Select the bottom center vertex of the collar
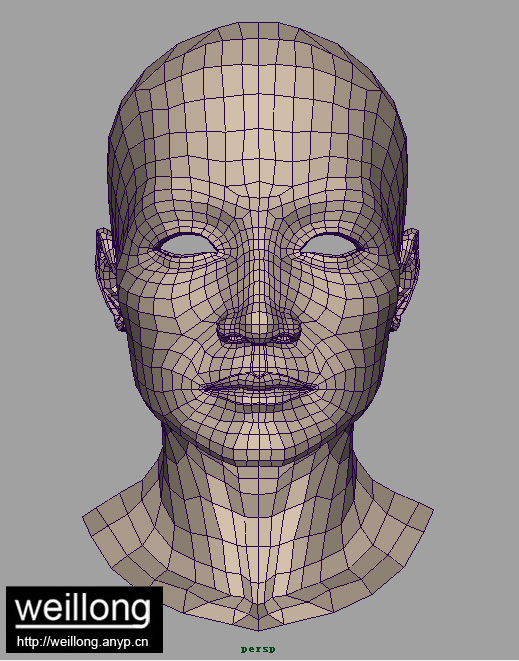519x661 pixels. pos(258,631)
